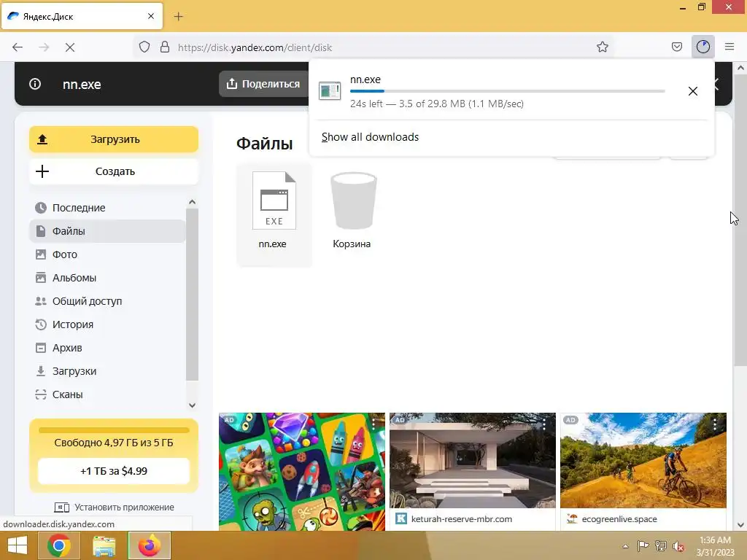Viewport: 747px width, 560px height.
Task: Open Фото section
Action: click(x=108, y=254)
